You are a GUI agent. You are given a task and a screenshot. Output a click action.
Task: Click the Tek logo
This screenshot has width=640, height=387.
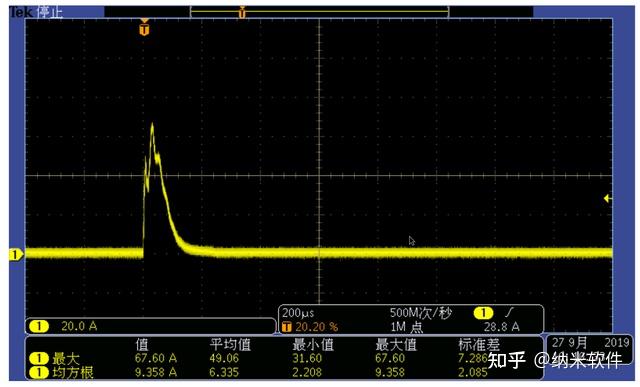coord(21,12)
